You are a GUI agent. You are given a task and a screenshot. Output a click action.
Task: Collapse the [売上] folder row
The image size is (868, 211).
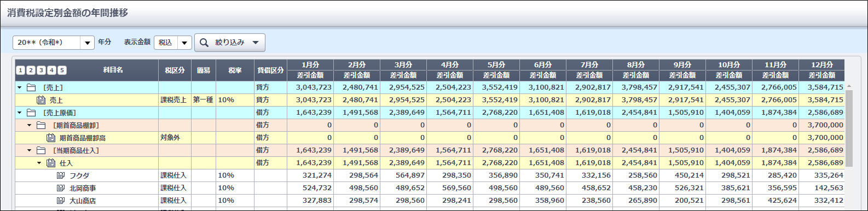[x=20, y=87]
